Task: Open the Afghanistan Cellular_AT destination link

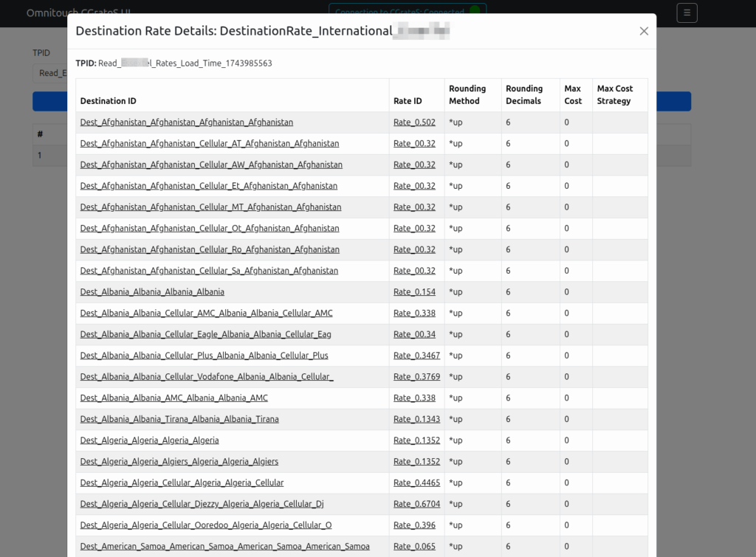Action: [x=210, y=144]
